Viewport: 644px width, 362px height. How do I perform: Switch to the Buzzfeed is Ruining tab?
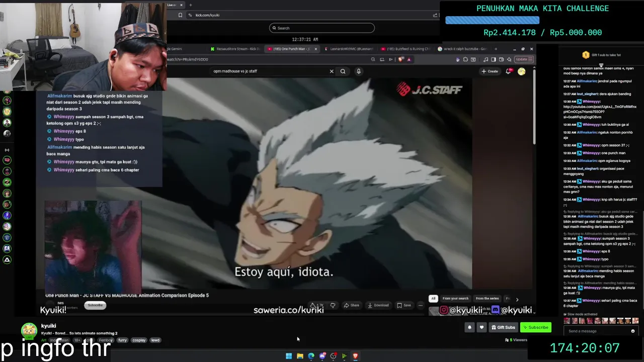[x=406, y=49]
